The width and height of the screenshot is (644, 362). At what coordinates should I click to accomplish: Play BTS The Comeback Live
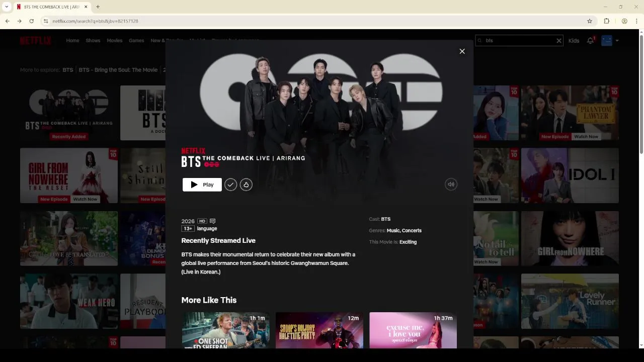tap(202, 185)
